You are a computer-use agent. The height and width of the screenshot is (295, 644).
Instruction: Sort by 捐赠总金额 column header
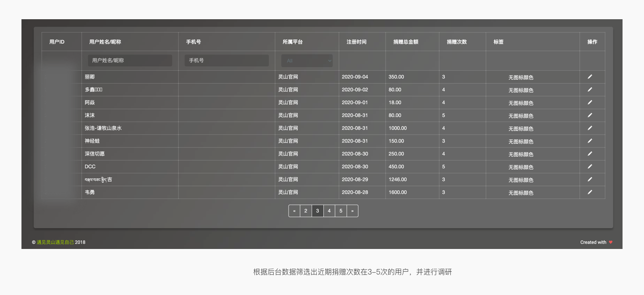point(406,42)
